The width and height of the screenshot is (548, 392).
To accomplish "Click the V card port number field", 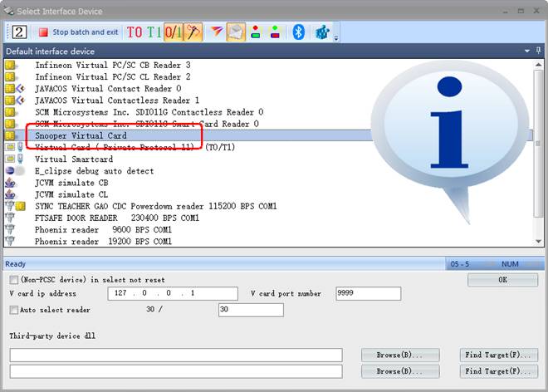I will point(368,293).
